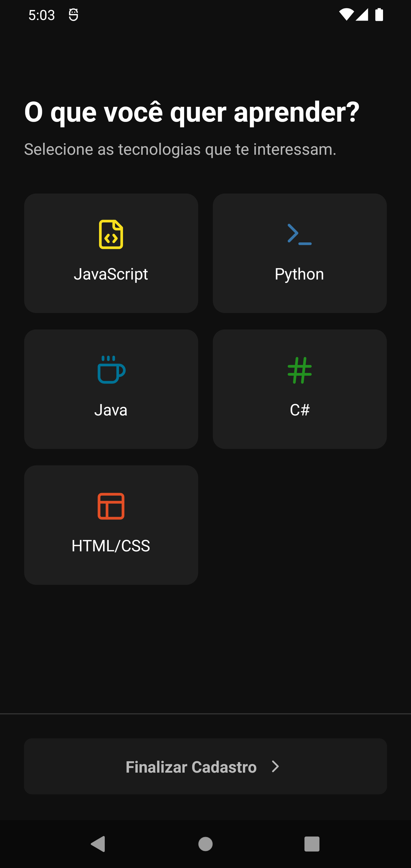Open recent apps with square icon
The width and height of the screenshot is (411, 868).
[x=312, y=844]
